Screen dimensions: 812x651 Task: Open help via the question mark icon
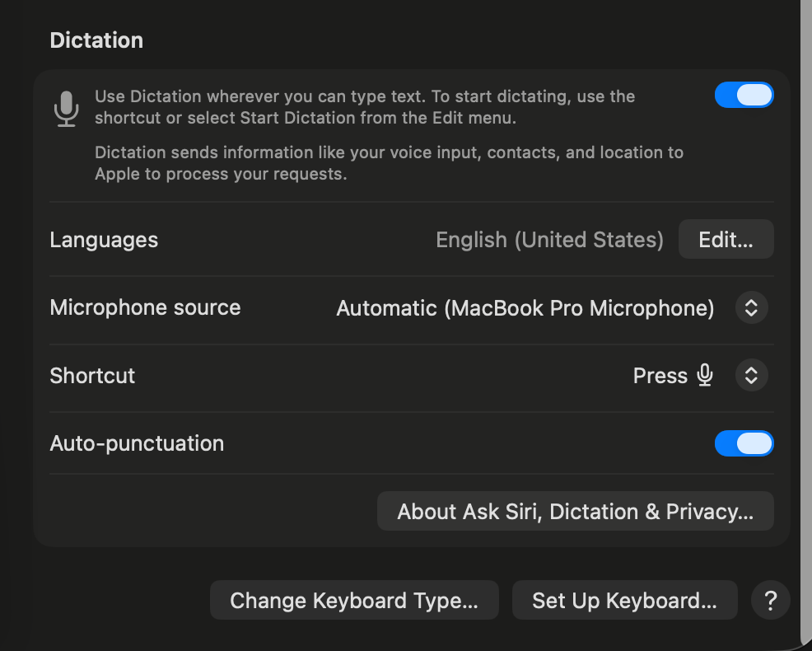coord(770,600)
